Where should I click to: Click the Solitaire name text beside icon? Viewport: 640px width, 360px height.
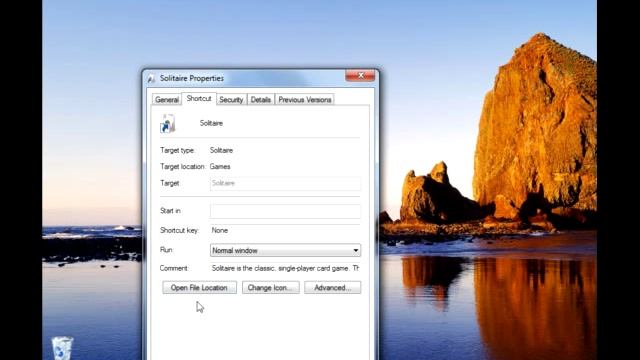(x=211, y=123)
